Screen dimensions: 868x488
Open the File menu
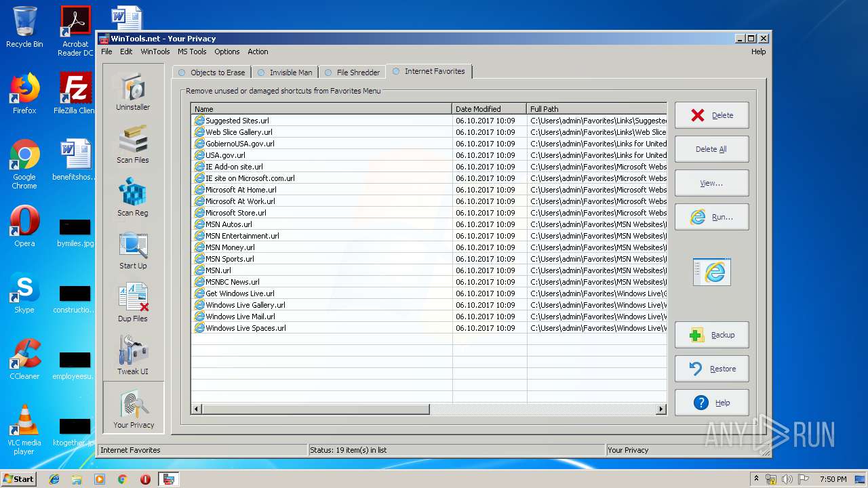pos(106,52)
